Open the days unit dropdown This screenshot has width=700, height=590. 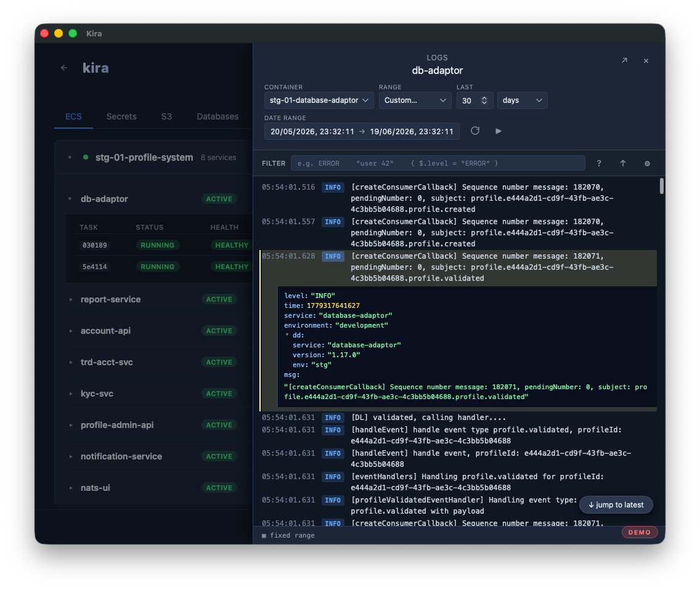click(x=522, y=100)
